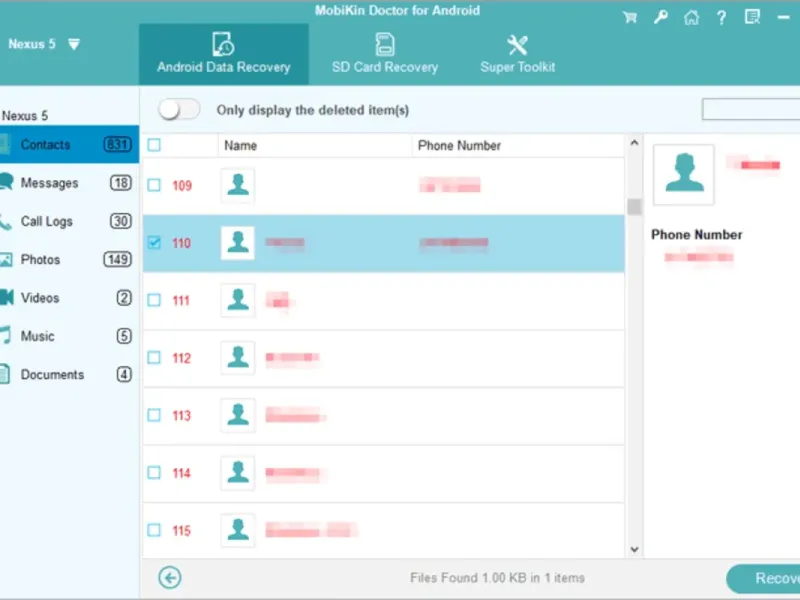Click avatar icon of contact 111

(238, 300)
